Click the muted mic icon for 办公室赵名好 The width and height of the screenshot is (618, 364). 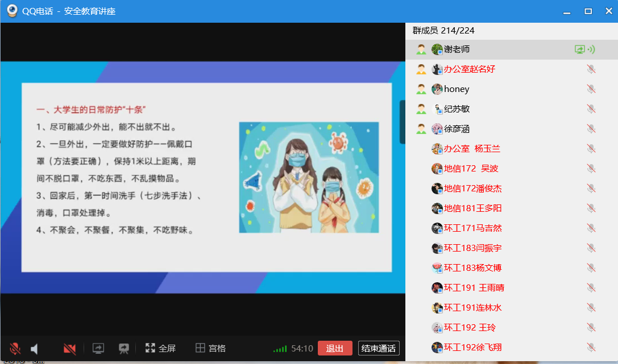(591, 69)
